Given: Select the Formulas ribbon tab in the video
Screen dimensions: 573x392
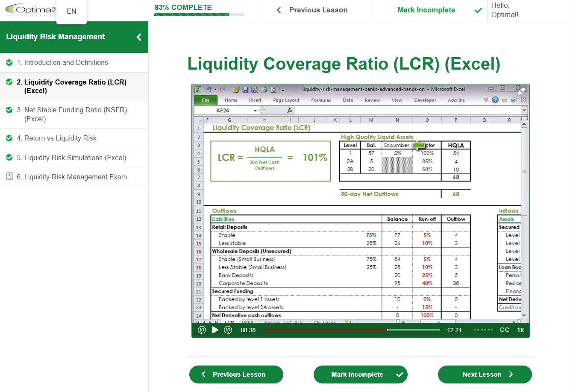Looking at the screenshot, I should (320, 100).
